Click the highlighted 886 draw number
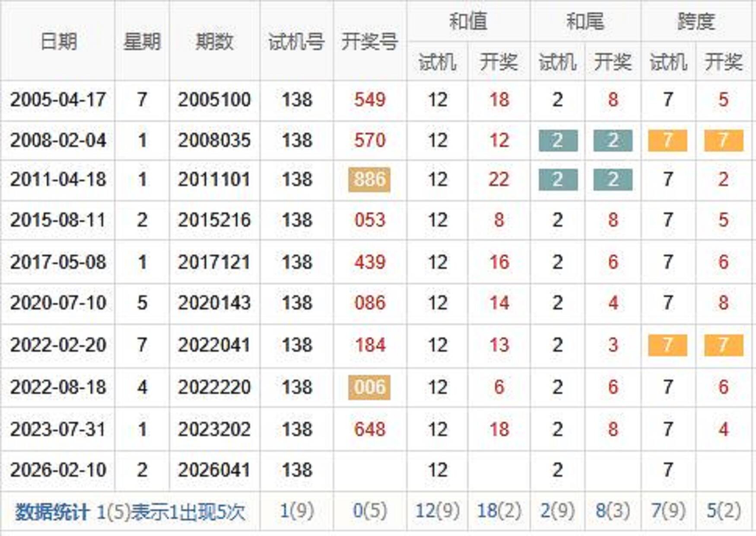The height and width of the screenshot is (536, 756). point(369,179)
